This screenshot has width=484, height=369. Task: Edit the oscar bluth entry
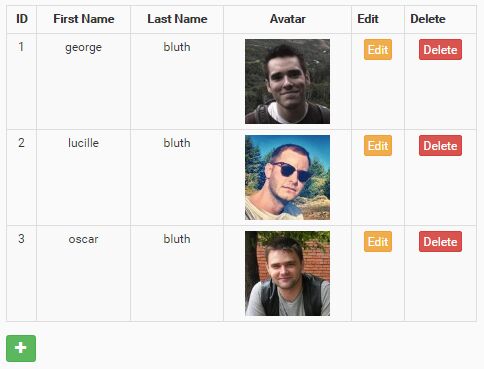[x=378, y=241]
